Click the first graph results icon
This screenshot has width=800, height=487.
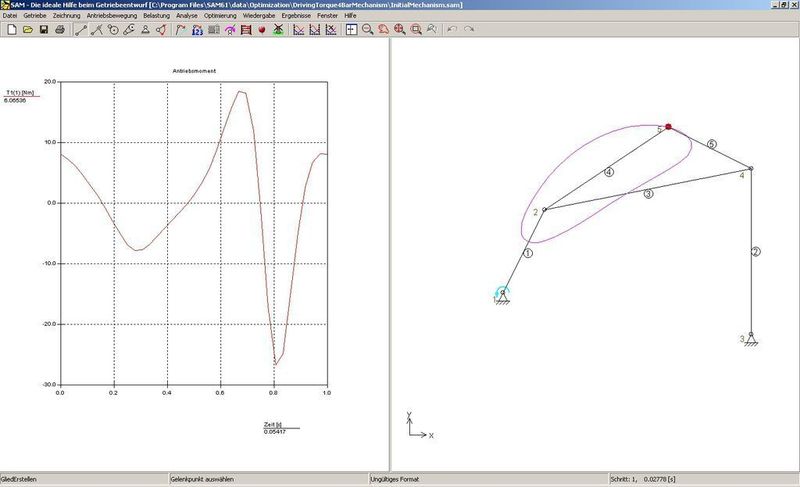298,30
